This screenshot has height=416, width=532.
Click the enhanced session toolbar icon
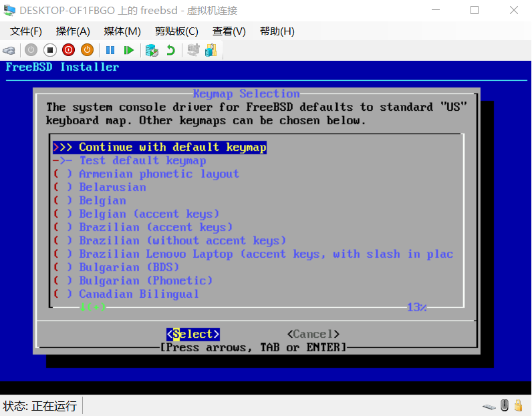[193, 50]
